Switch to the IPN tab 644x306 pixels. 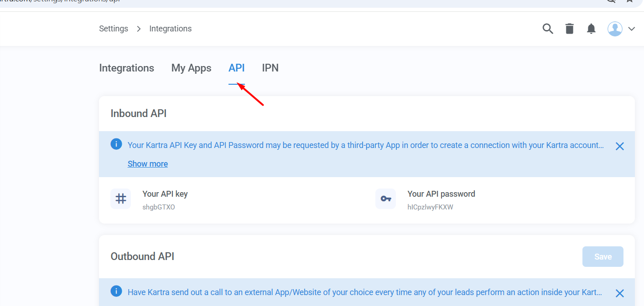tap(270, 68)
